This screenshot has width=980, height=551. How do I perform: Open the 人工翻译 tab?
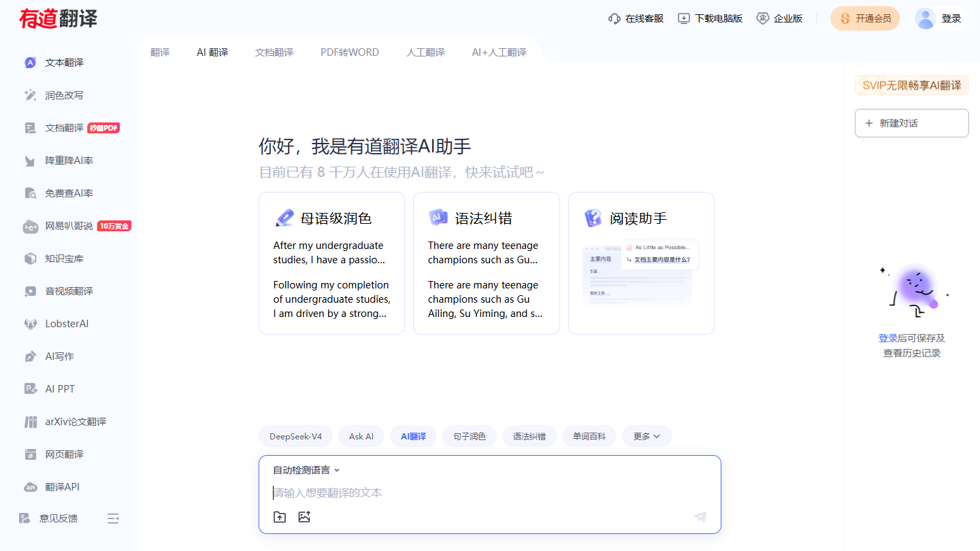[x=425, y=52]
